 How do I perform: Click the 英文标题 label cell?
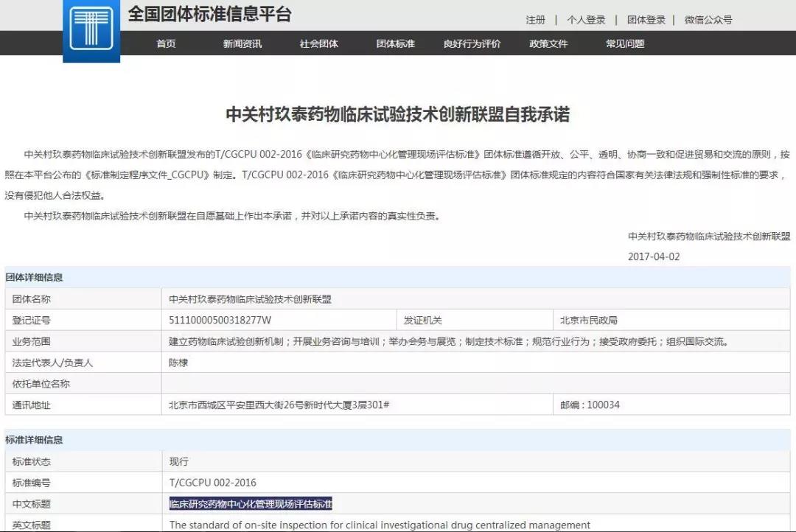[83, 525]
